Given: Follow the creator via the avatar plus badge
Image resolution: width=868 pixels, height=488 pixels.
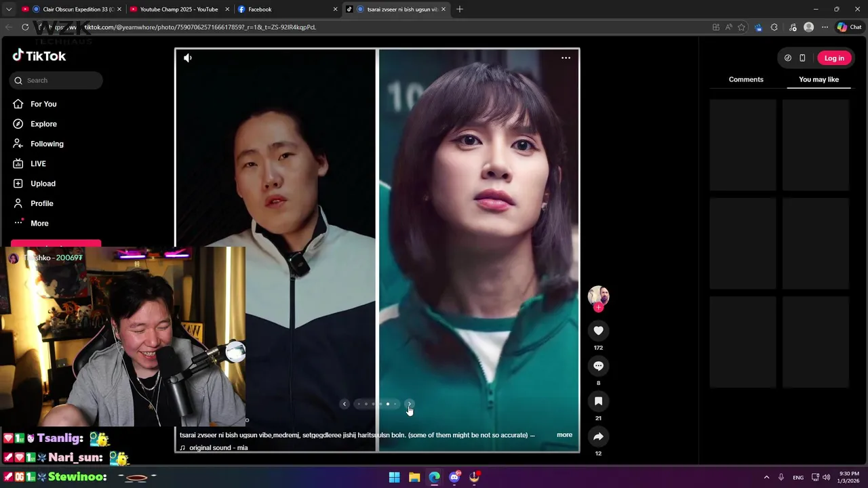Looking at the screenshot, I should click(x=598, y=308).
